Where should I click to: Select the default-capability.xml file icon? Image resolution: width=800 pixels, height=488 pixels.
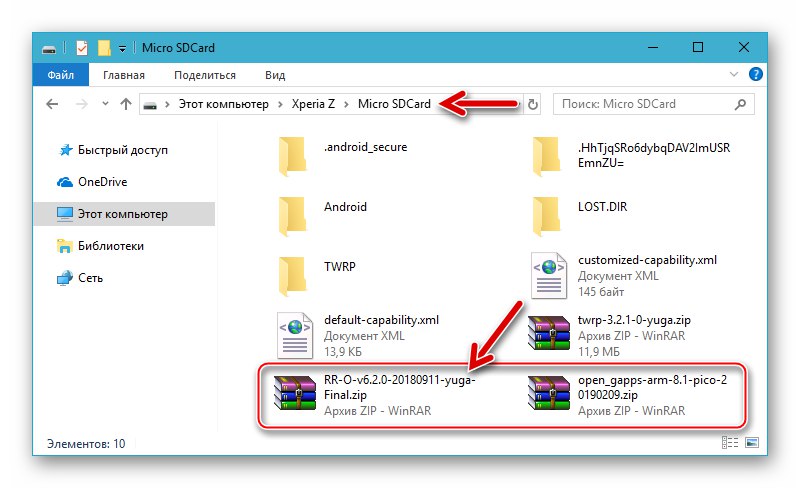pos(295,335)
